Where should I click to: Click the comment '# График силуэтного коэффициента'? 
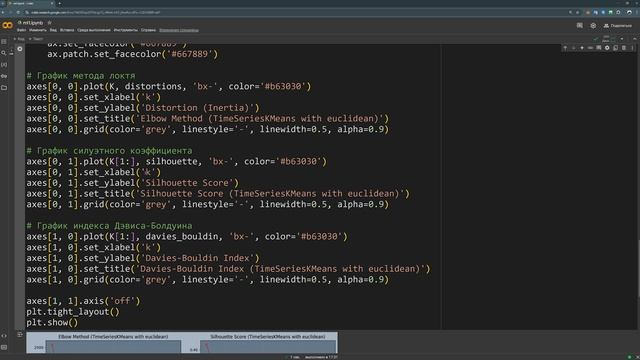coord(109,151)
